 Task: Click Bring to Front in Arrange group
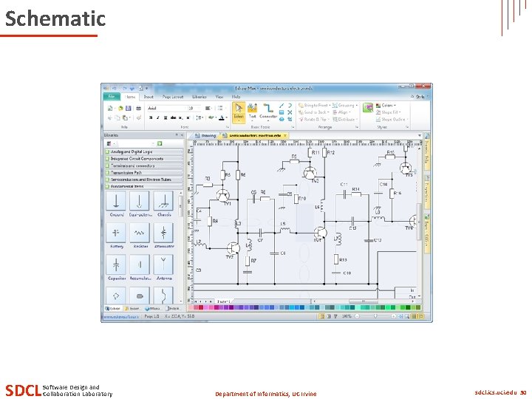coord(314,106)
